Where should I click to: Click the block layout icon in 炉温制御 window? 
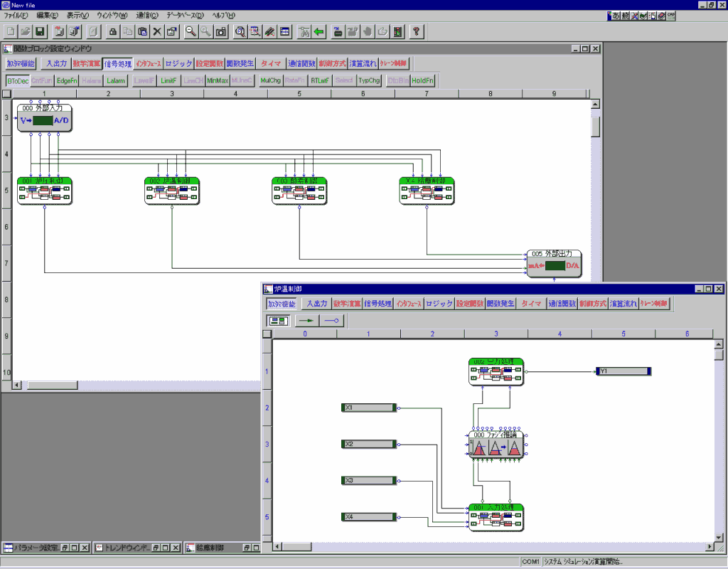click(279, 321)
